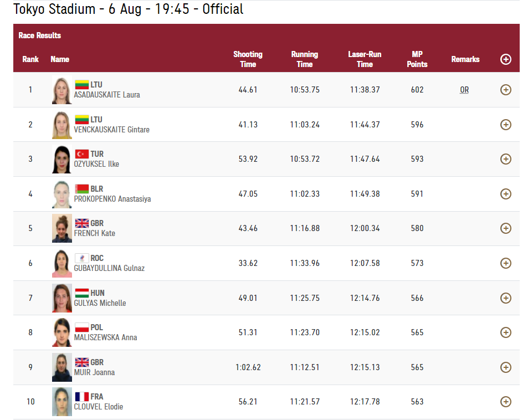Screen dimensions: 528x420
Task: Expand Clouvel Elodie's row with the plus icon
Action: coord(505,402)
